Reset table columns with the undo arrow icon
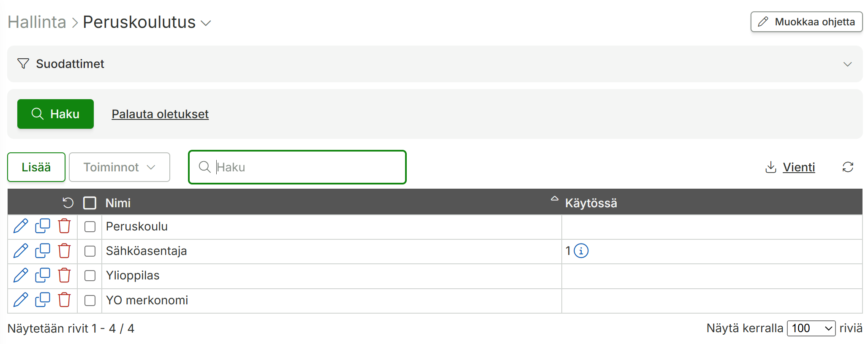Screen dimensions: 868x344 [x=68, y=203]
